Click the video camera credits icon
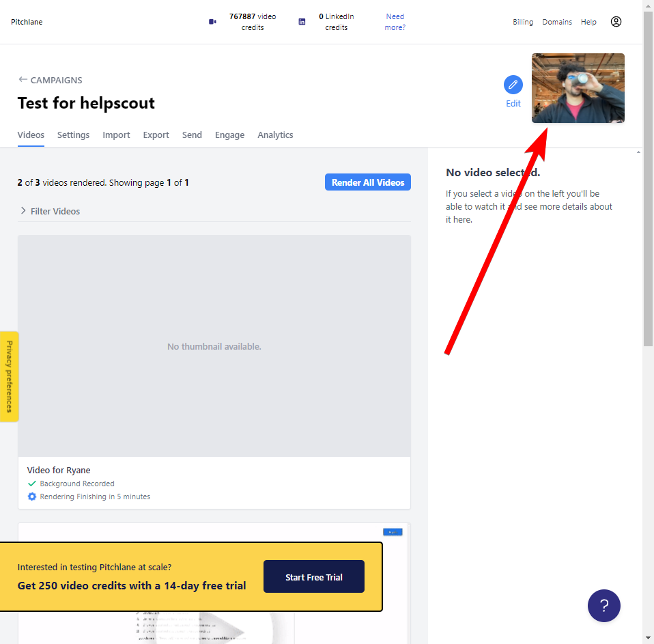The height and width of the screenshot is (644, 654). point(213,22)
